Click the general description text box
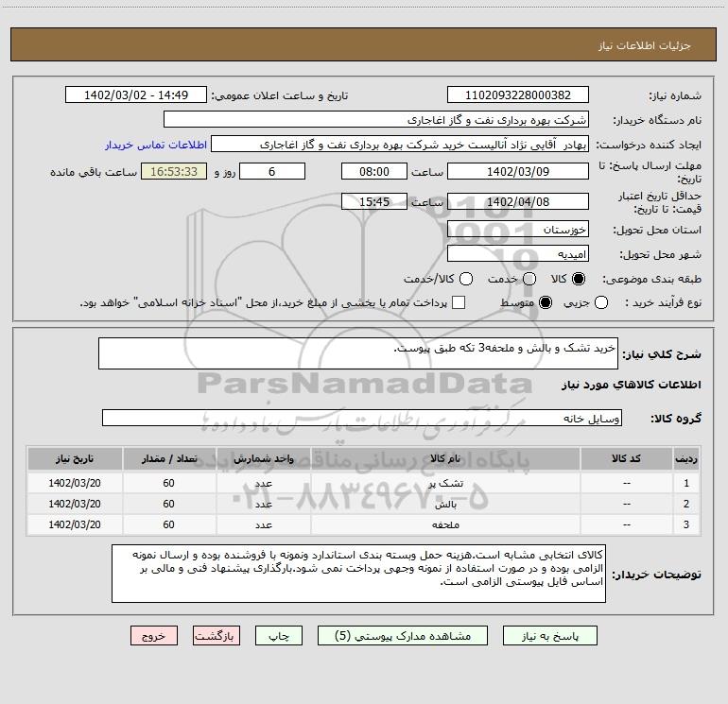This screenshot has height=704, width=728. pos(358,353)
